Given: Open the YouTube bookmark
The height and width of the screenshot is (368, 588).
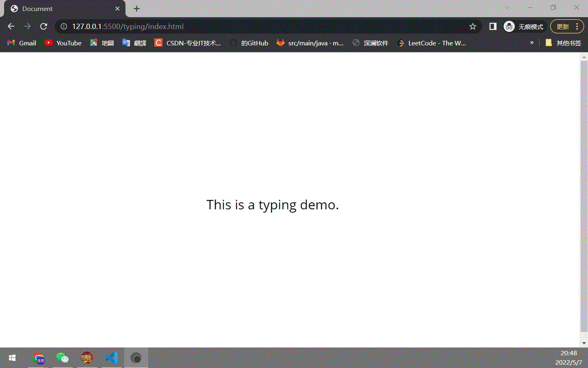Looking at the screenshot, I should tap(63, 43).
